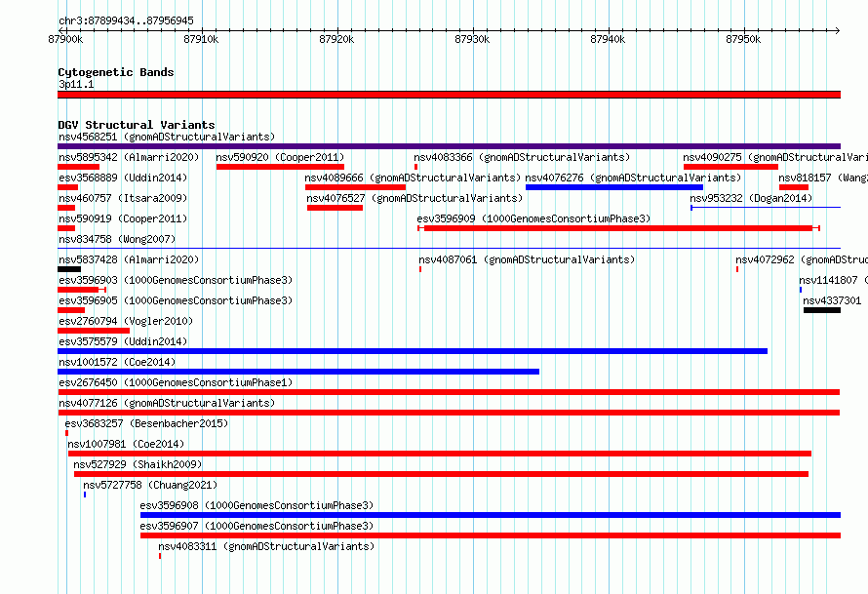The width and height of the screenshot is (868, 594).
Task: Click the red nsv1007981 variant bar
Action: point(440,454)
